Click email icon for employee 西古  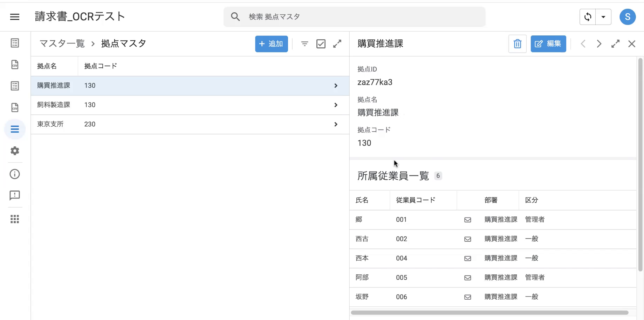click(x=468, y=239)
